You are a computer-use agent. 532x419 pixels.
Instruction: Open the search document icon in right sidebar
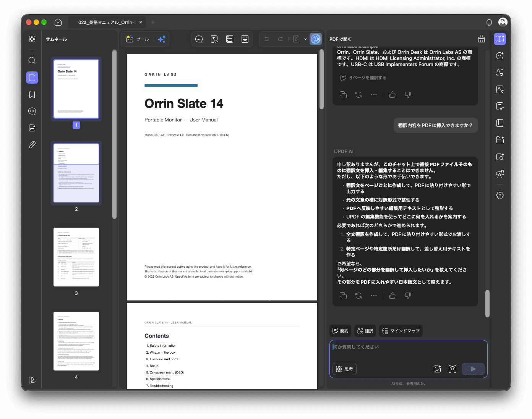[500, 157]
